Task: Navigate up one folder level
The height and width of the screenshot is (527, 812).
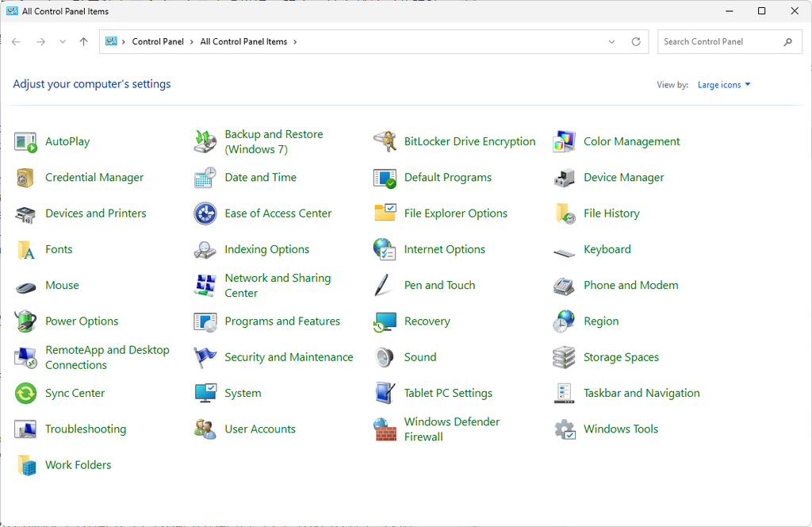Action: point(83,41)
